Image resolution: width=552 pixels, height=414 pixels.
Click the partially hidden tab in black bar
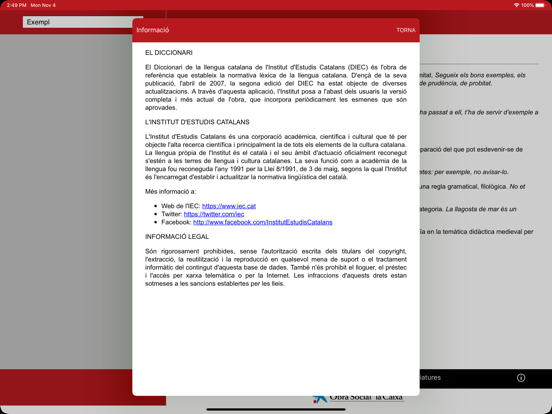[x=430, y=378]
